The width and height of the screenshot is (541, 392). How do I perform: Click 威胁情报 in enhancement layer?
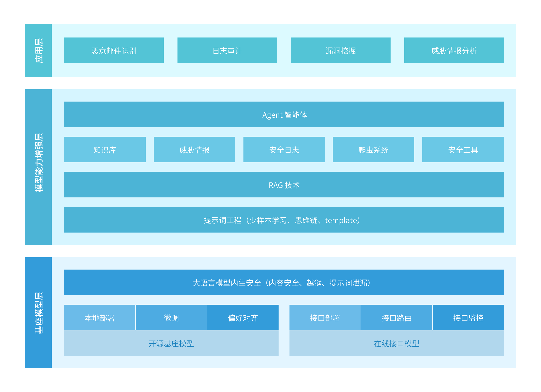pyautogui.click(x=194, y=149)
